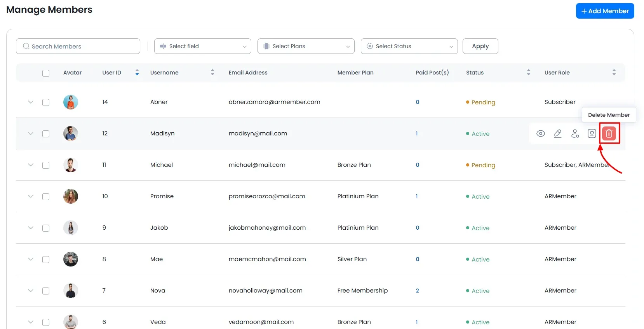Select the checkbox next to Promise
The width and height of the screenshot is (644, 329).
click(46, 197)
